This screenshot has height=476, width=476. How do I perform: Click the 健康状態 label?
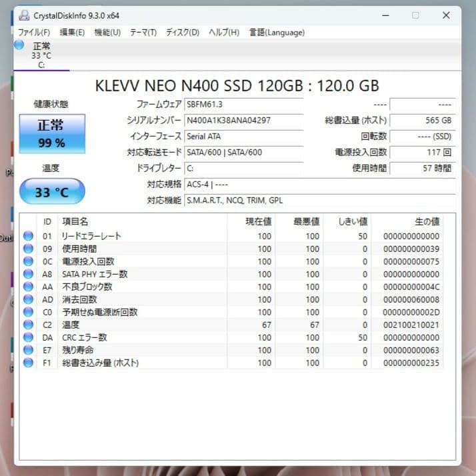coord(51,104)
